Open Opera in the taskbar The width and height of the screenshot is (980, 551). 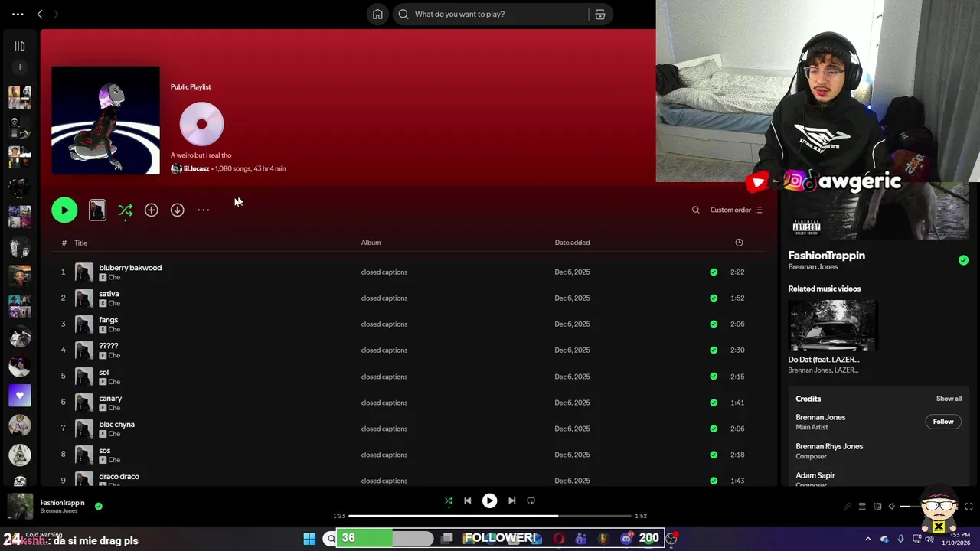(559, 539)
